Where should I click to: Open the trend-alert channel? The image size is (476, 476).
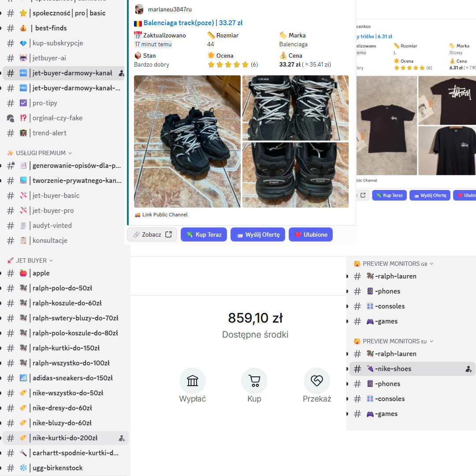pyautogui.click(x=49, y=133)
